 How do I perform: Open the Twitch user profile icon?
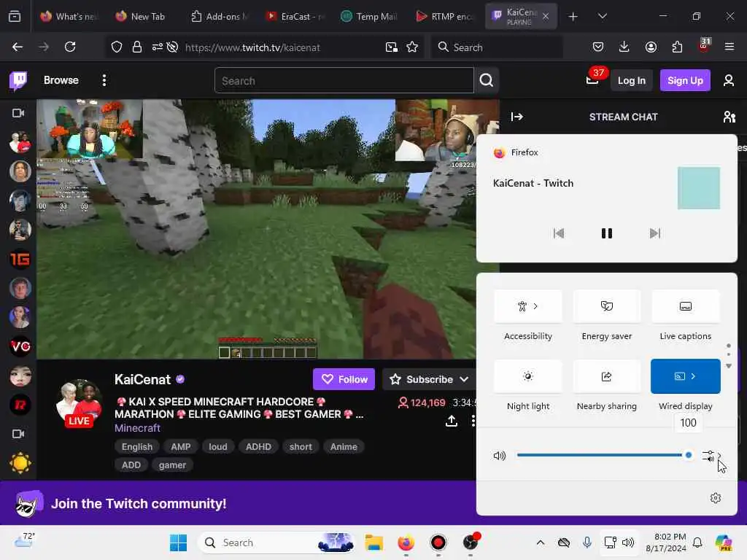pos(729,80)
